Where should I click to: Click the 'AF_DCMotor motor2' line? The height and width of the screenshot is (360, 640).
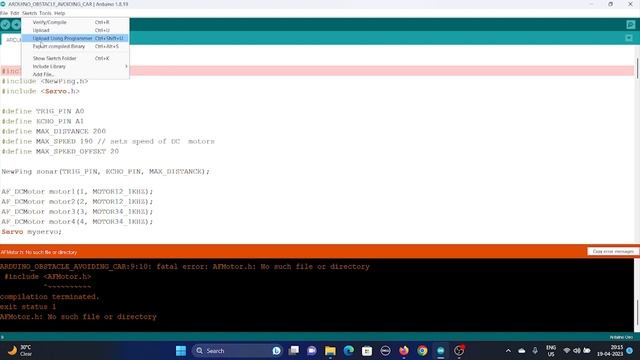pyautogui.click(x=77, y=201)
